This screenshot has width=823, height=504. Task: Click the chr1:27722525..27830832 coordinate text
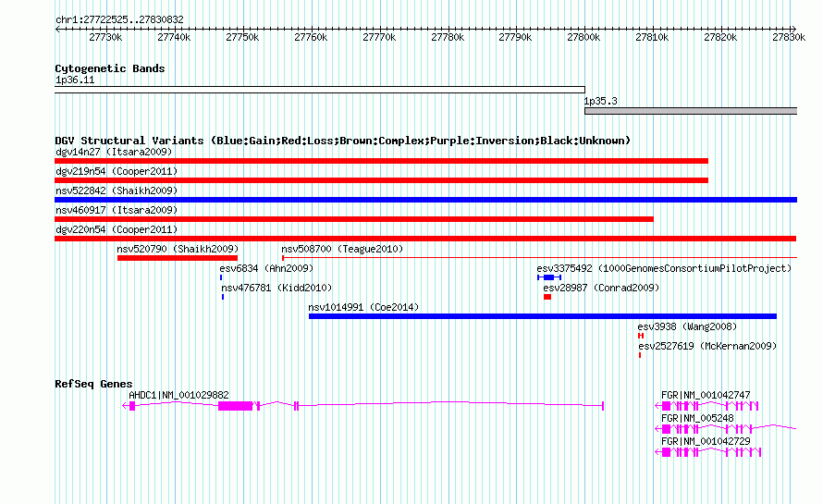(119, 19)
